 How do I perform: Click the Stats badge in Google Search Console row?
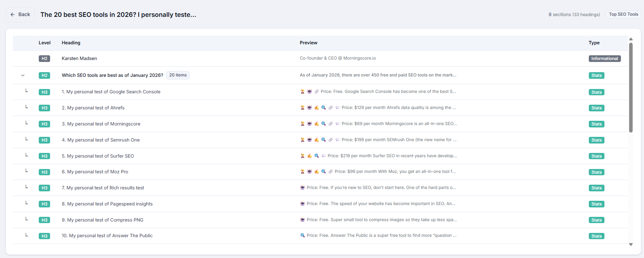click(597, 92)
